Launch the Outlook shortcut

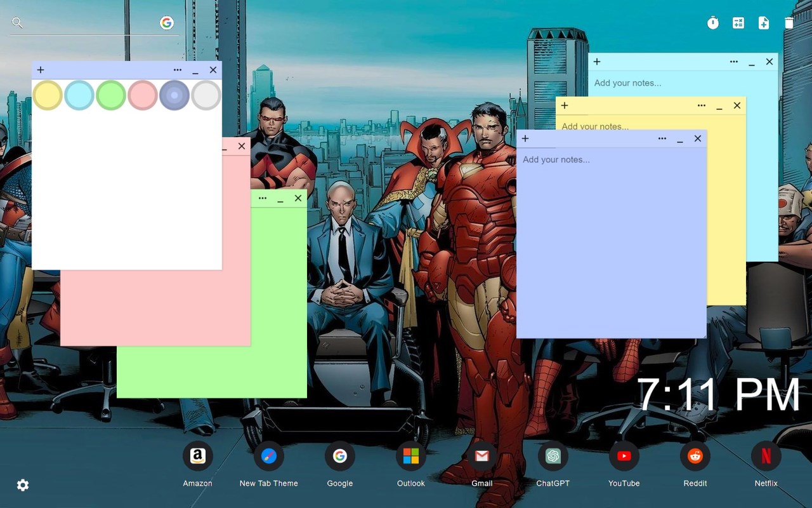tap(411, 456)
